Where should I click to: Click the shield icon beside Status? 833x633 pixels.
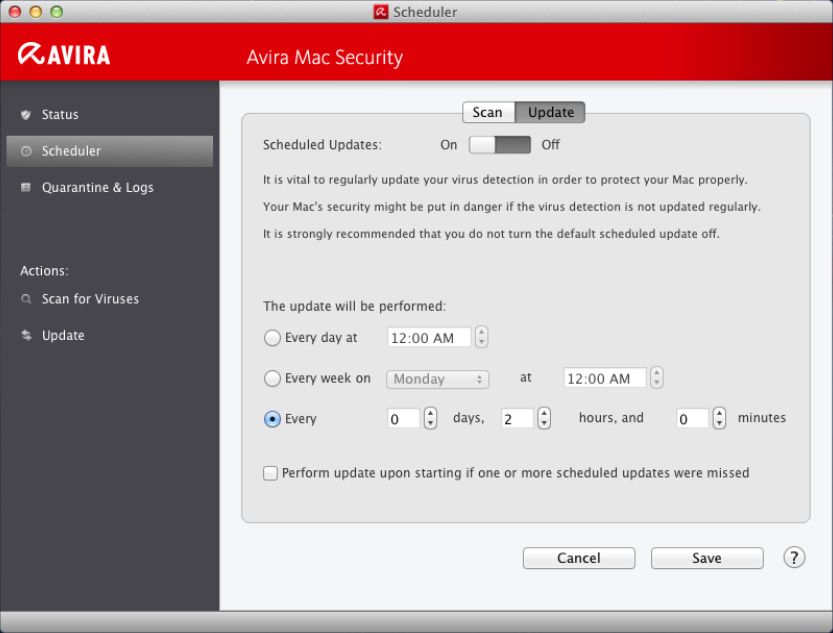tap(26, 114)
